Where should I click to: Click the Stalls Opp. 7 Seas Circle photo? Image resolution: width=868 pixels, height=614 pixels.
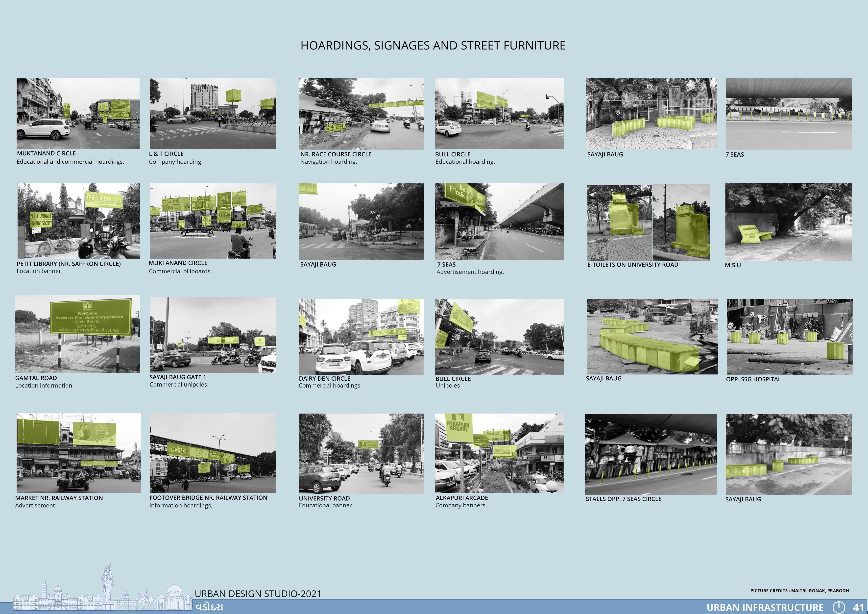pos(651,454)
